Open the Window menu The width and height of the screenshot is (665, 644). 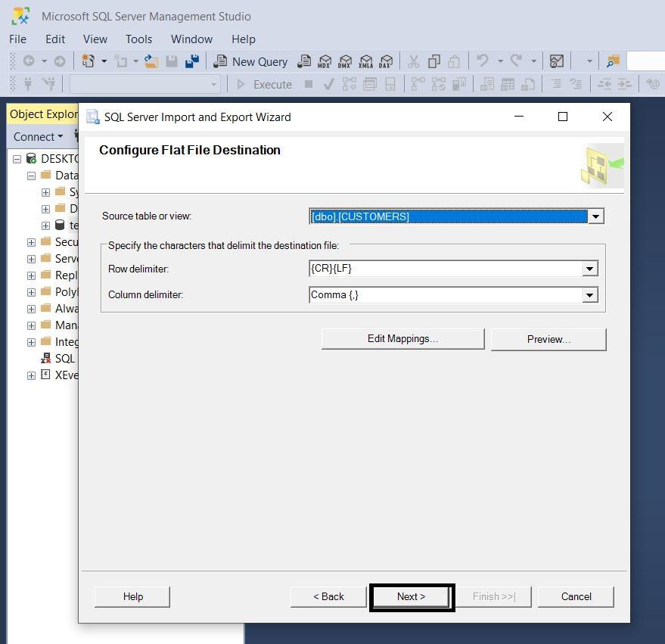(191, 39)
